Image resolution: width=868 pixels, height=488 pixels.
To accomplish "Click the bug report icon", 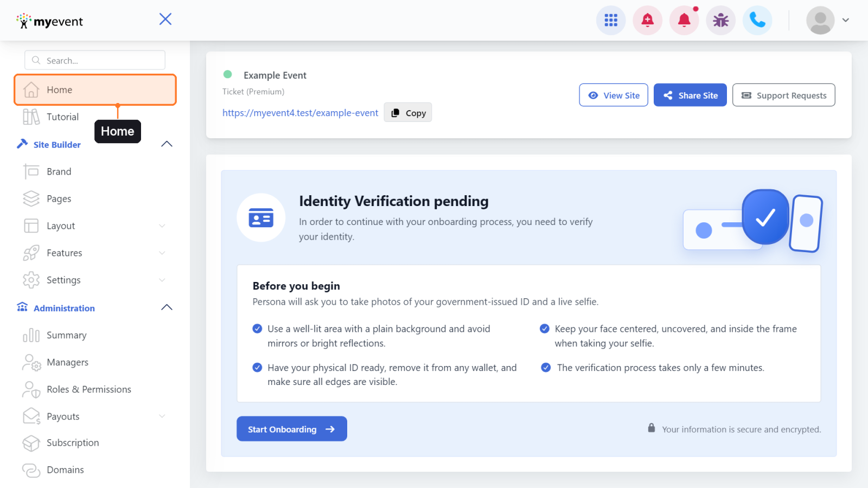I will [x=720, y=21].
